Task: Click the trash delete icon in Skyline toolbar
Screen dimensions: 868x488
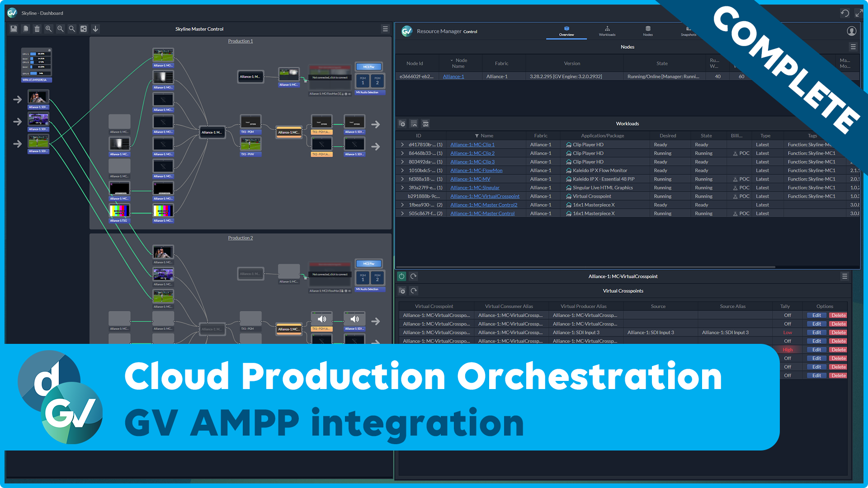Action: pyautogui.click(x=37, y=28)
